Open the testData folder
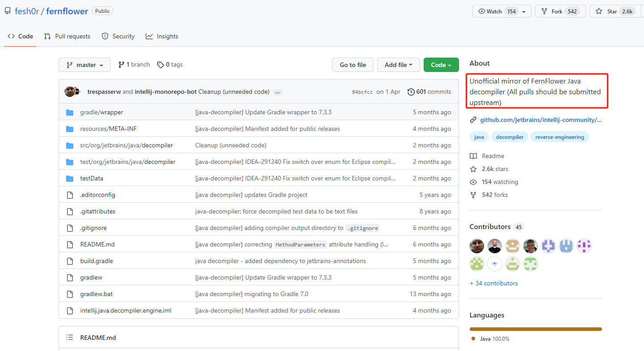 (92, 178)
